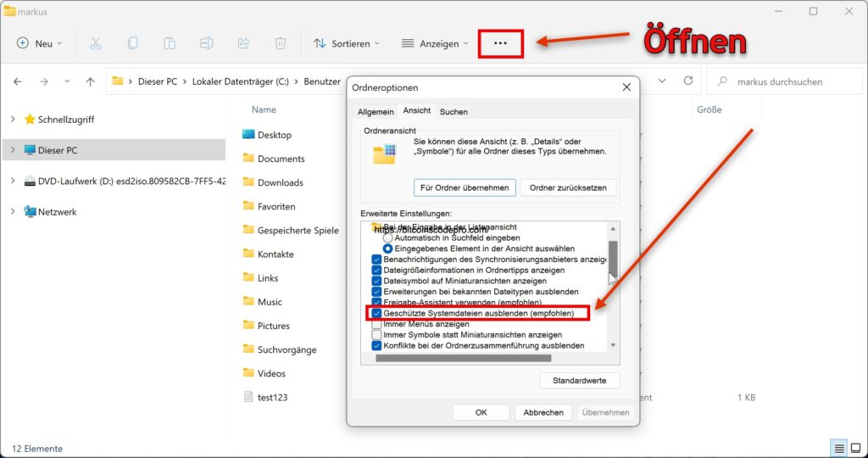
Task: Go up one folder level arrow
Action: point(90,81)
